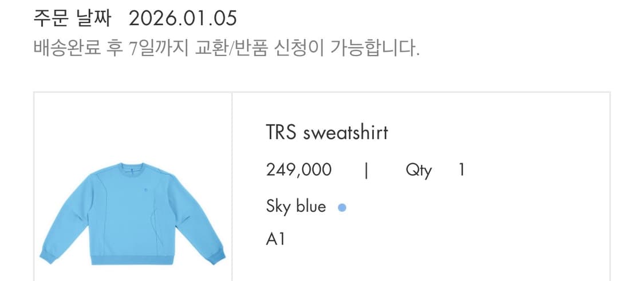Click the Sky blue color dot swatch
Screen dimensions: 644x281
pyautogui.click(x=342, y=208)
